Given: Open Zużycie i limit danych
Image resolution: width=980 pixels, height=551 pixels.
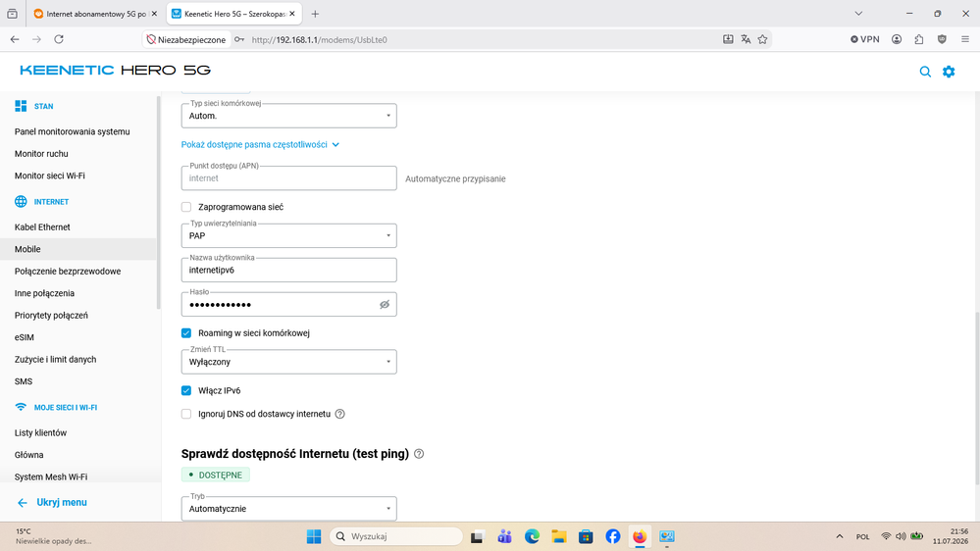Looking at the screenshot, I should 55,359.
